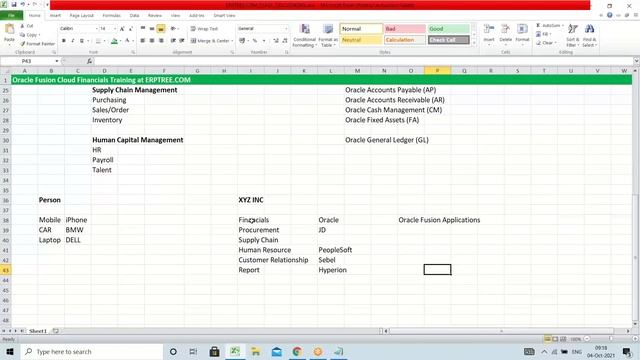Apply font color with the A icon
Viewport: 640px width, 360px height.
point(127,41)
